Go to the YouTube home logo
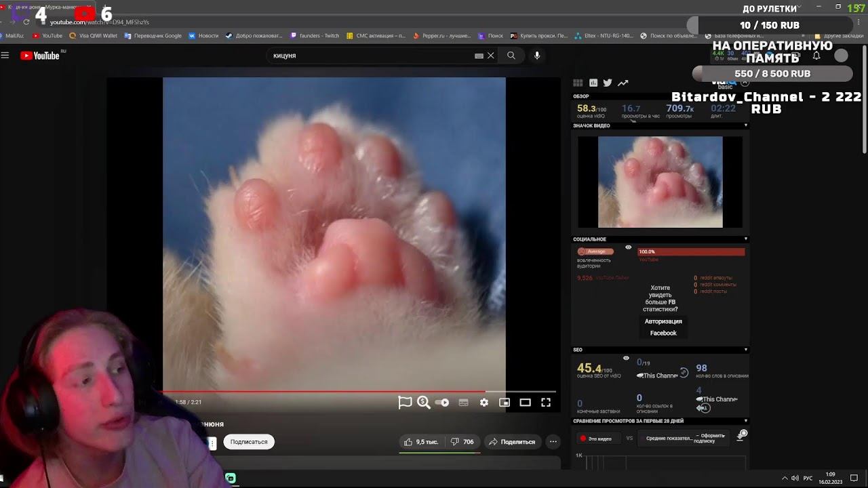Screen dimensions: 868x488 [x=40, y=56]
